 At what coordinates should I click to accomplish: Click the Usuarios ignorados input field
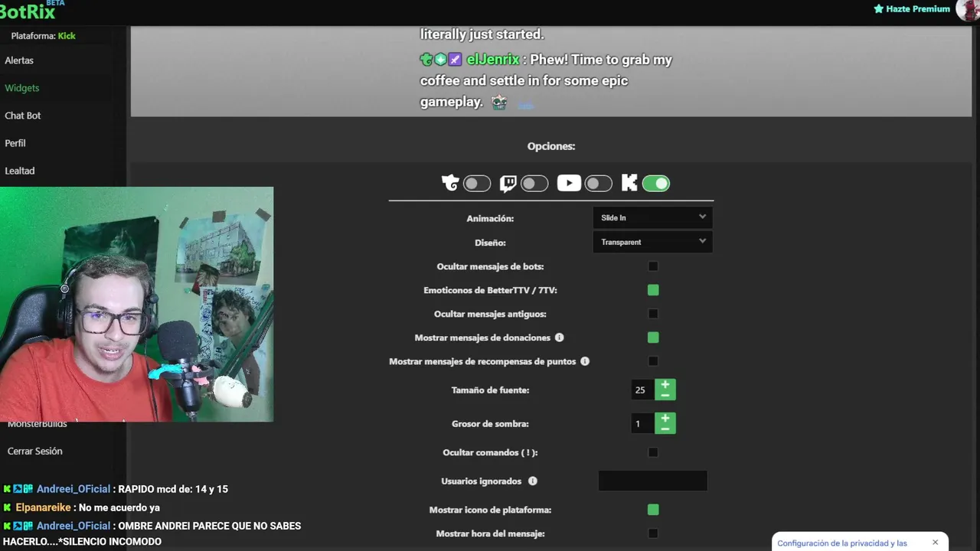tap(652, 481)
